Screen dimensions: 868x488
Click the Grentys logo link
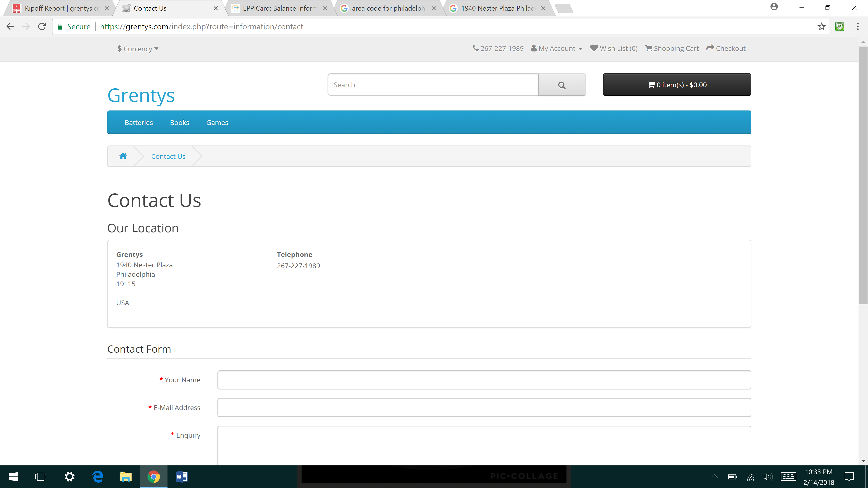pyautogui.click(x=141, y=95)
